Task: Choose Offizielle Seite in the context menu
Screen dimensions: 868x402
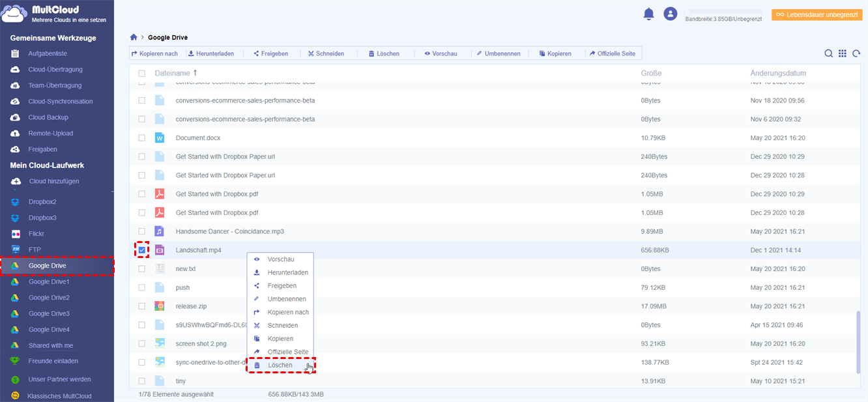Action: [281, 352]
